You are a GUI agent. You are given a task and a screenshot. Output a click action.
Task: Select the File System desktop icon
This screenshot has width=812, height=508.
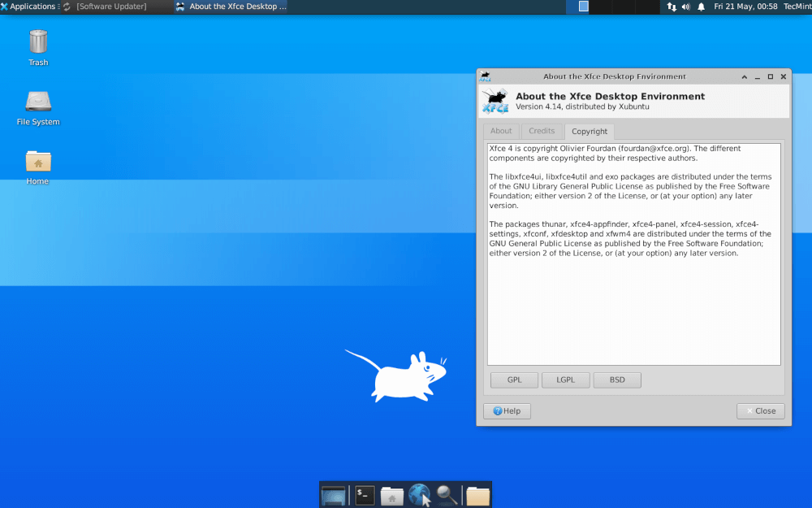[38, 102]
